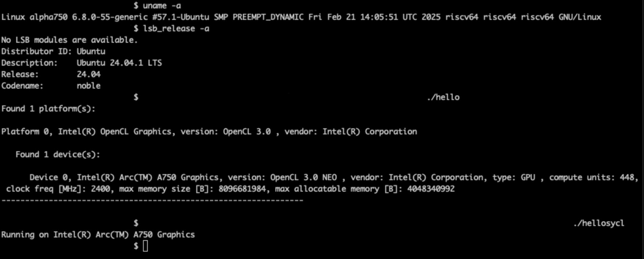The width and height of the screenshot is (644, 259).
Task: Click the './hellosycl' command text
Action: [599, 223]
